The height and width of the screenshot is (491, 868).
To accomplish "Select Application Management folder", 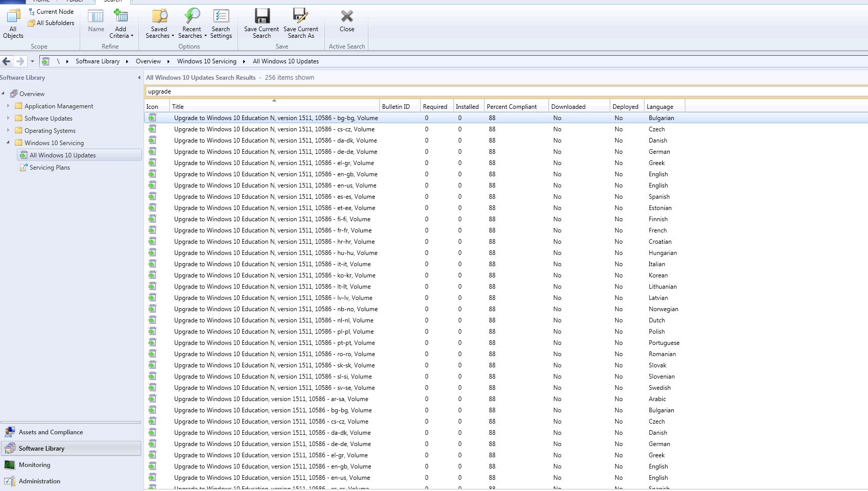I will coord(59,106).
